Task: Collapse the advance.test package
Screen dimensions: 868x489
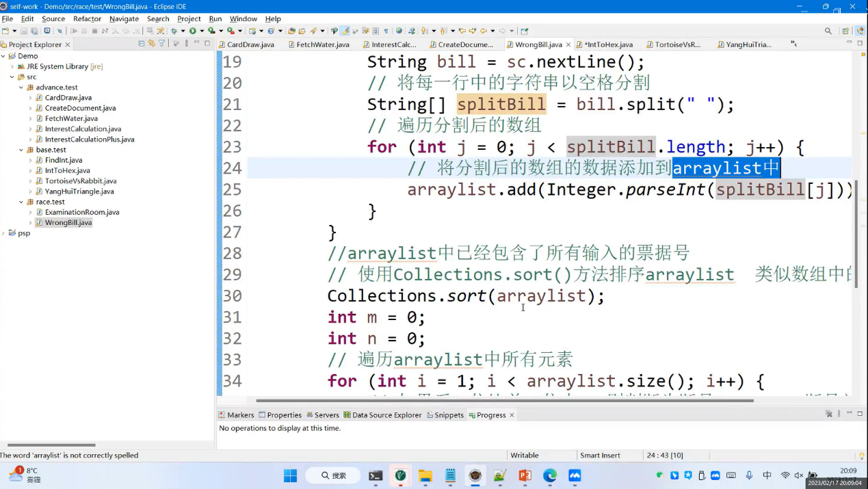Action: coord(21,88)
